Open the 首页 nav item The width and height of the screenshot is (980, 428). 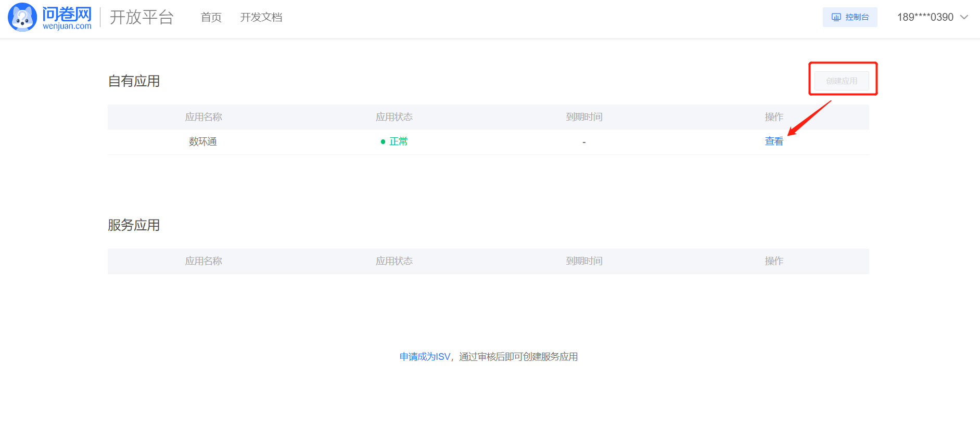click(x=211, y=17)
